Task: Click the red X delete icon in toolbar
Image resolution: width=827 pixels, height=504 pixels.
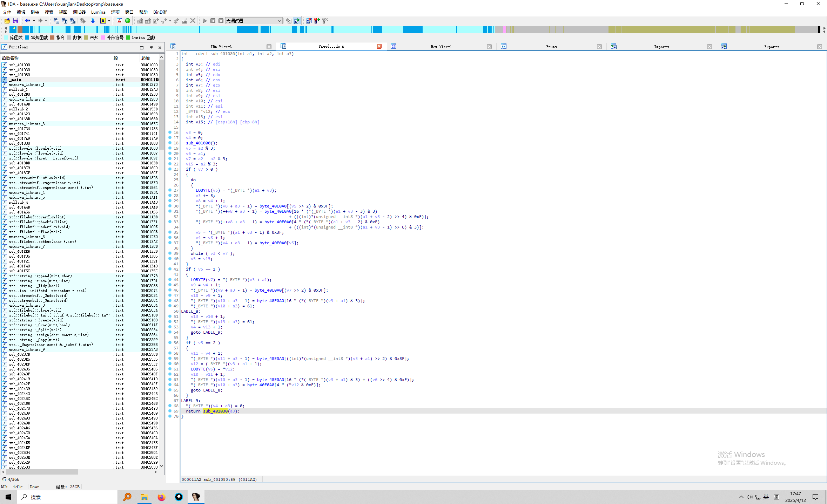Action: pyautogui.click(x=193, y=21)
